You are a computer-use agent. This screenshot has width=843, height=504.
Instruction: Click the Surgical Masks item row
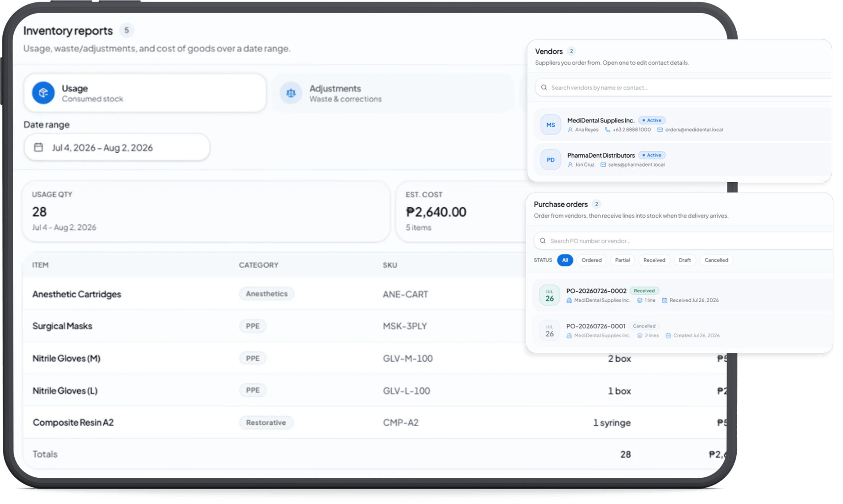click(275, 326)
